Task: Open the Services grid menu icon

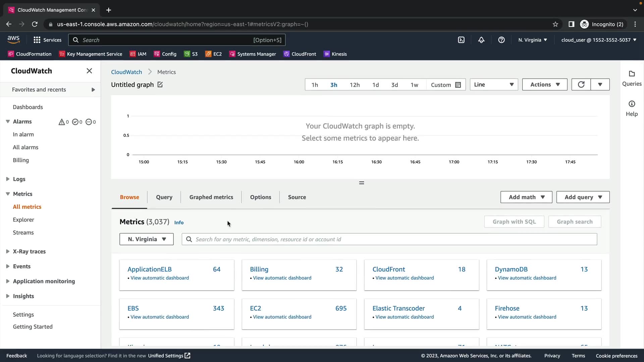Action: click(x=37, y=40)
